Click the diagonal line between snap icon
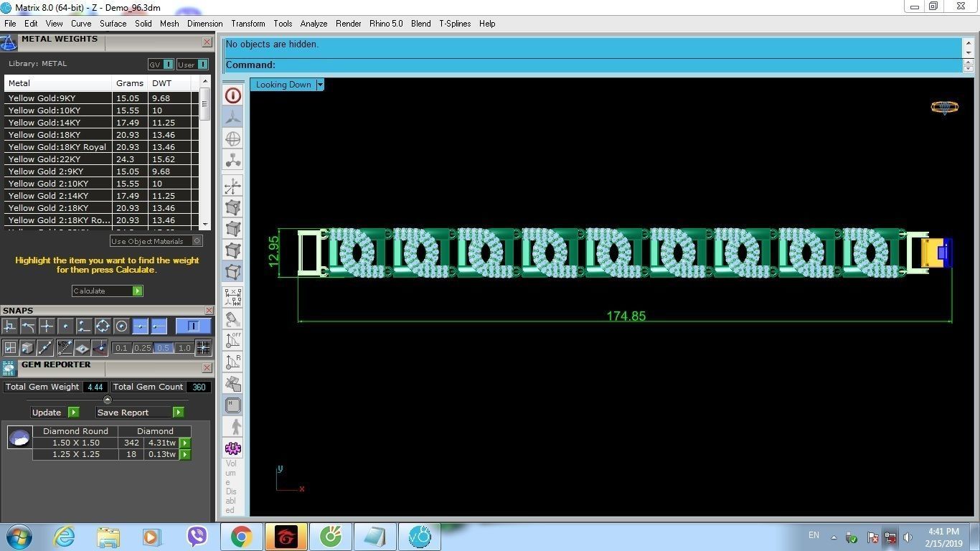 [x=45, y=348]
